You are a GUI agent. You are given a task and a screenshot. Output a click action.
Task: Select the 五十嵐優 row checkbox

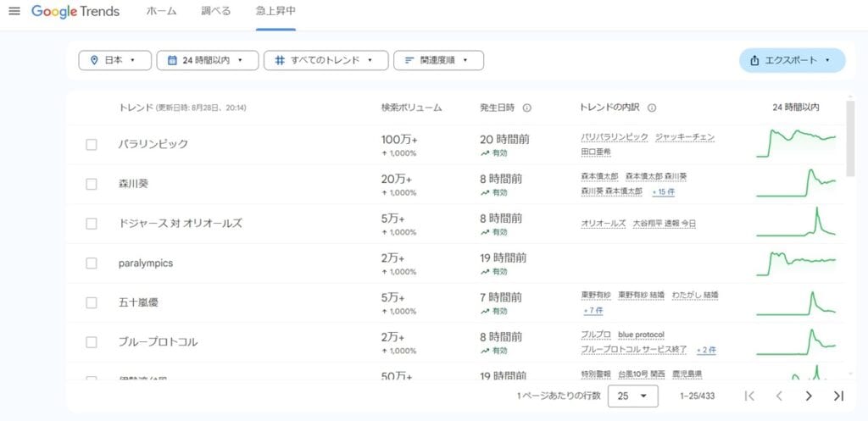tap(92, 302)
